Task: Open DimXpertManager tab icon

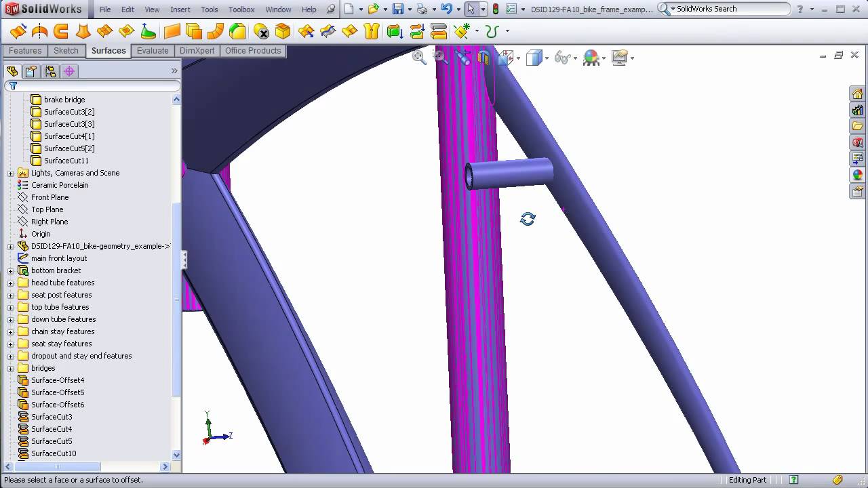Action: (68, 71)
